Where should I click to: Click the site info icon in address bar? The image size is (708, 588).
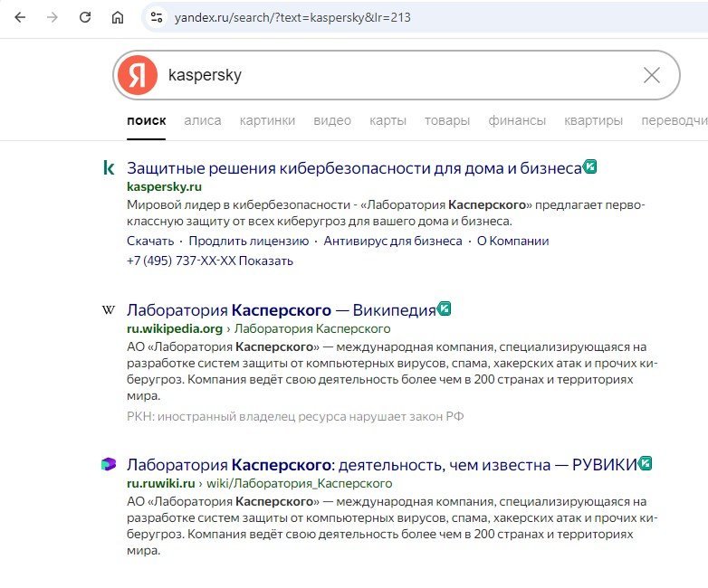pyautogui.click(x=157, y=17)
